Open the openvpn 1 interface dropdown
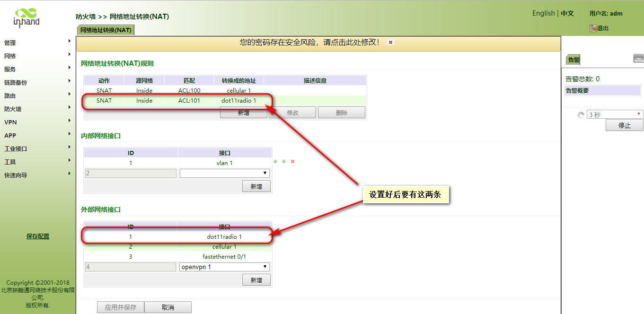Image resolution: width=644 pixels, height=314 pixels. [x=224, y=267]
